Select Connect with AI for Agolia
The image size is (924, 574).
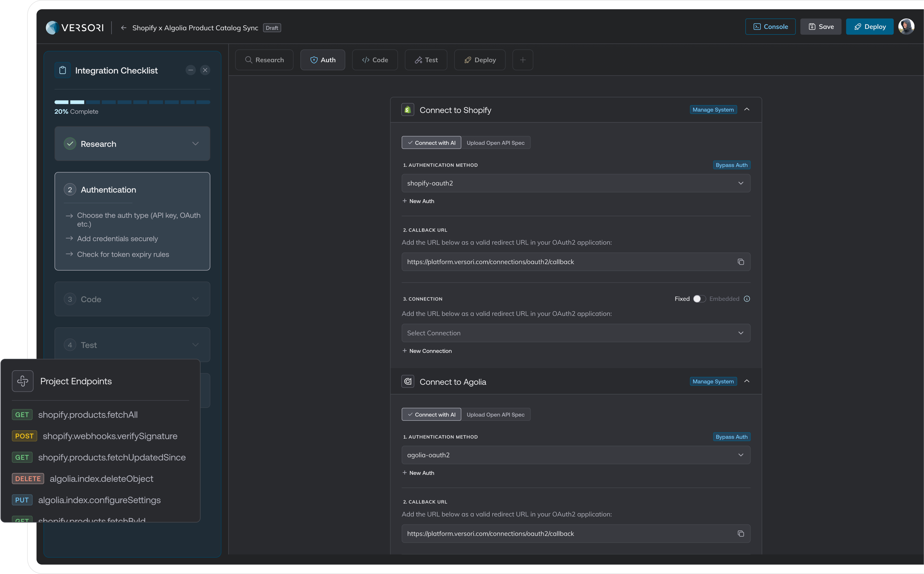(431, 414)
